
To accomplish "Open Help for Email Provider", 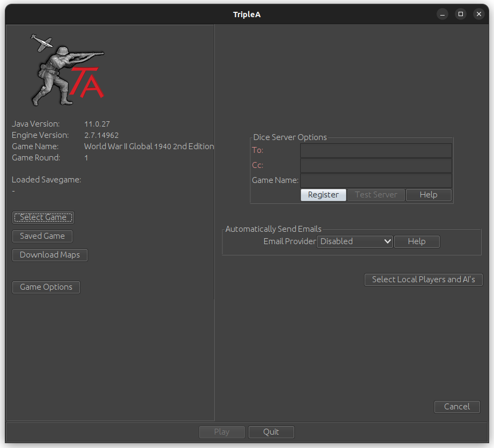I will (417, 241).
